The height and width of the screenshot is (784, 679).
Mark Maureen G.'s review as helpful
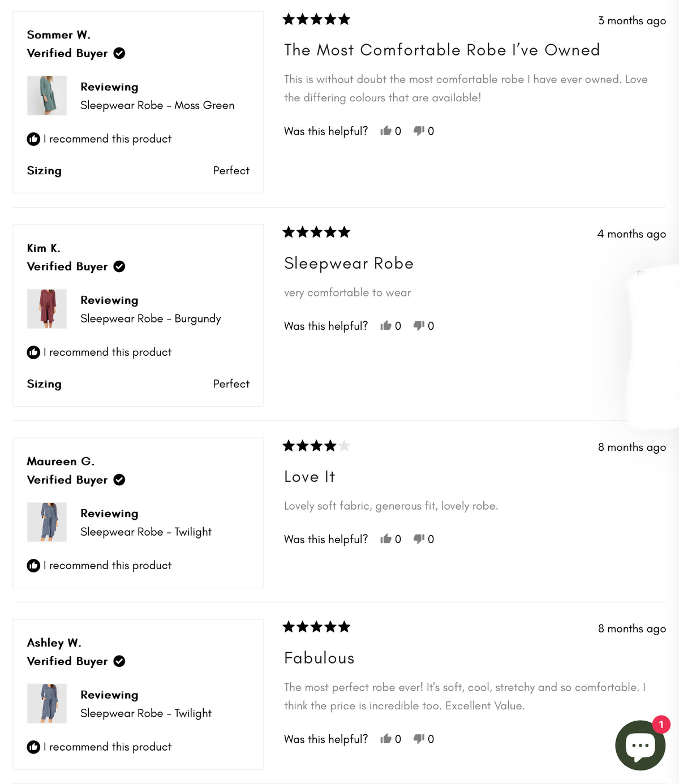pyautogui.click(x=386, y=539)
